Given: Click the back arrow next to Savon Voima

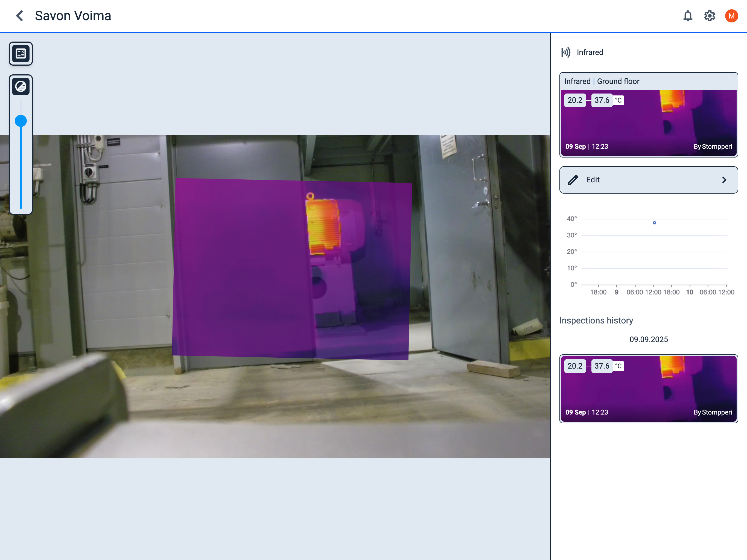Looking at the screenshot, I should point(20,16).
